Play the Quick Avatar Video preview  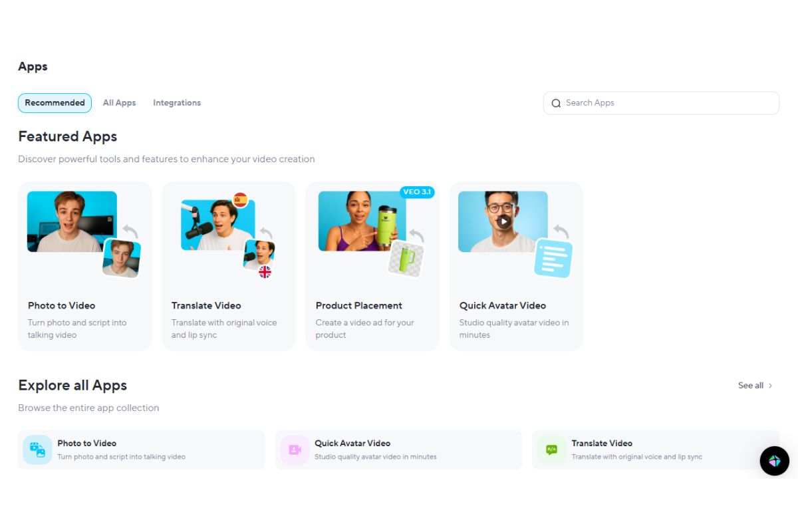pos(504,221)
